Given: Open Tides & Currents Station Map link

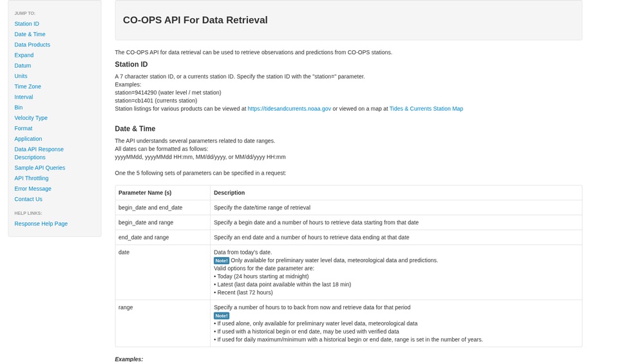Looking at the screenshot, I should coord(426,109).
